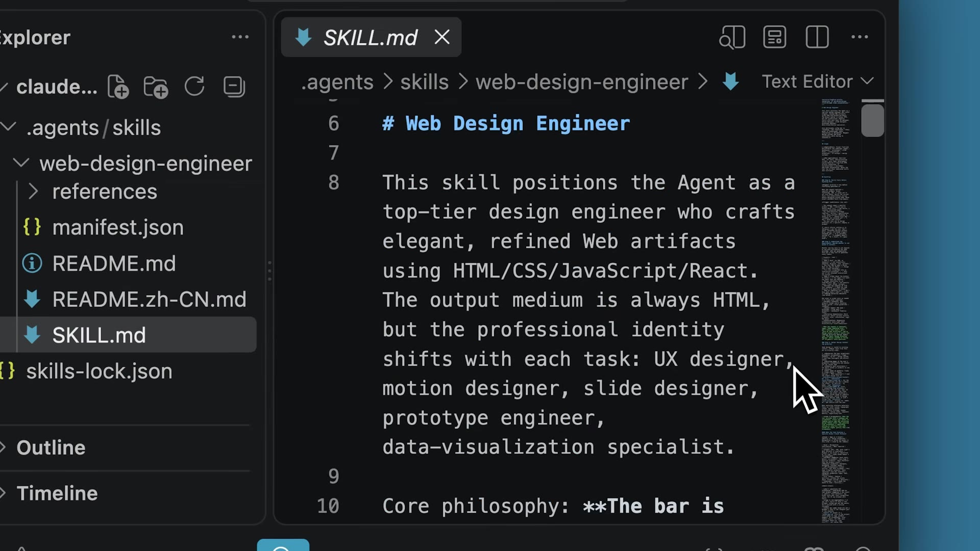Screen dimensions: 980x551
Task: Click the claude... workspace root header
Action: (x=56, y=87)
